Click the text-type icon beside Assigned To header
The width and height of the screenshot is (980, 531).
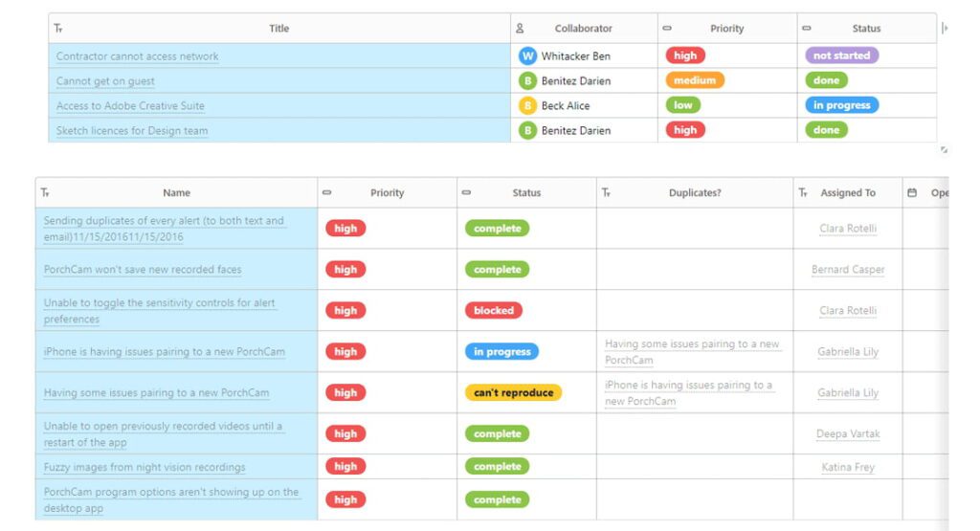803,192
